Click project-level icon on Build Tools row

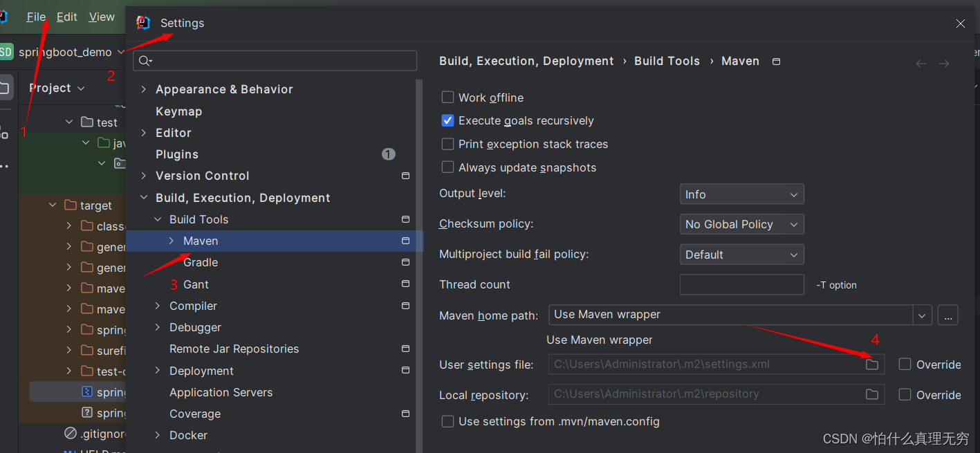405,219
